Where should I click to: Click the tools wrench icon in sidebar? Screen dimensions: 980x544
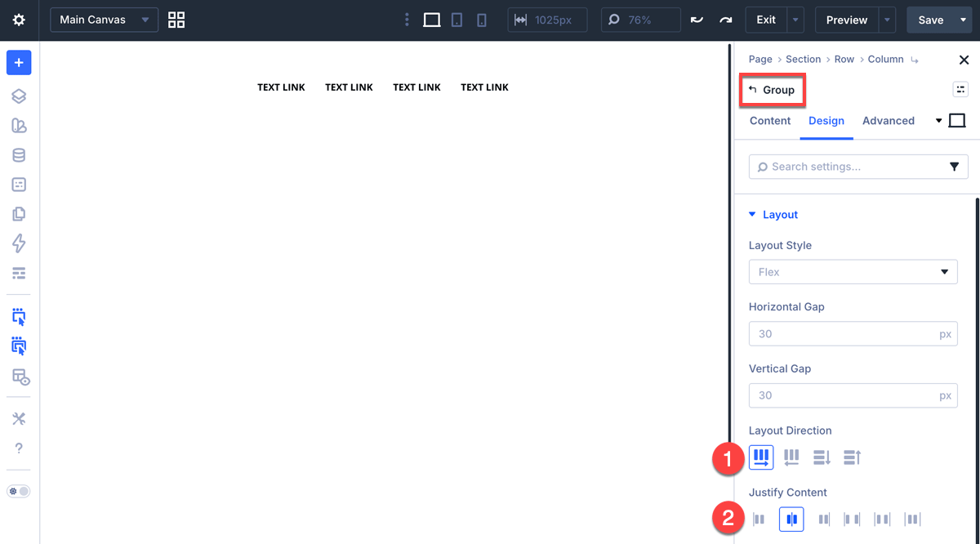click(x=19, y=419)
